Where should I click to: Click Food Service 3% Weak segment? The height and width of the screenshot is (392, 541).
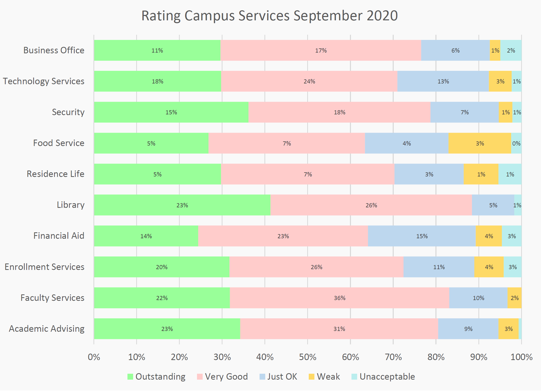[480, 143]
